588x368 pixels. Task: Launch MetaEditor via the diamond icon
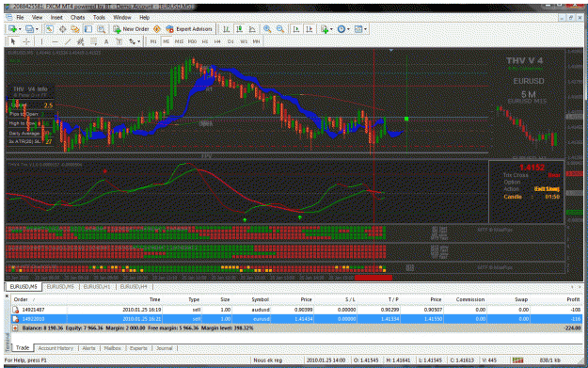coord(157,29)
